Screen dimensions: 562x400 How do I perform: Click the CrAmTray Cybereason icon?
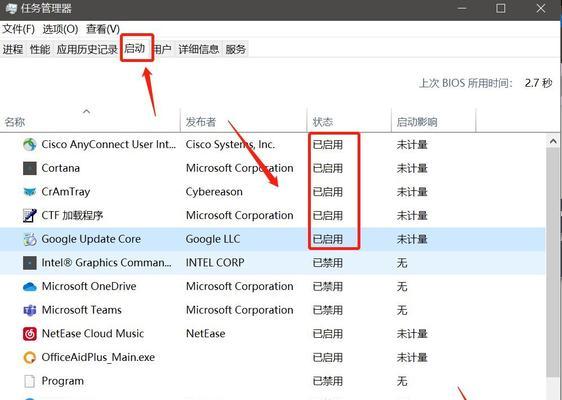coord(30,192)
